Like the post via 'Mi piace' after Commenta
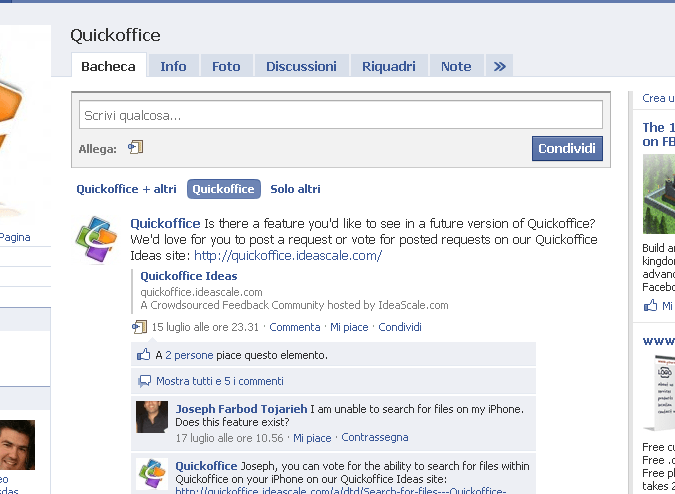The image size is (675, 494). 349,327
